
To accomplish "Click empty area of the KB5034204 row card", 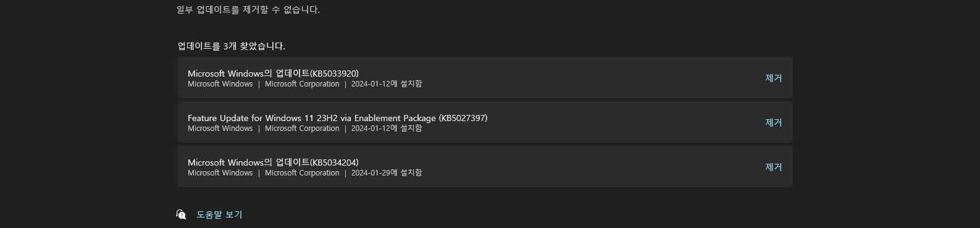I will coord(587,167).
